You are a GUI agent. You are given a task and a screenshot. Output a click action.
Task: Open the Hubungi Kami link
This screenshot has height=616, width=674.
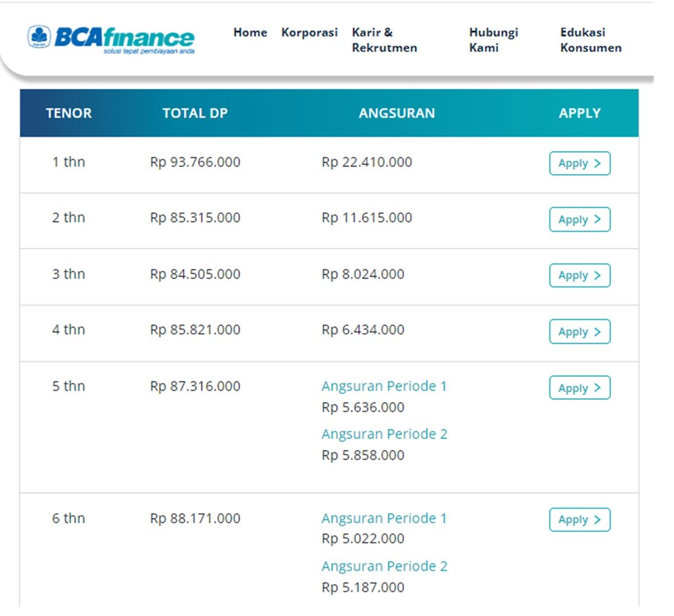tap(494, 40)
